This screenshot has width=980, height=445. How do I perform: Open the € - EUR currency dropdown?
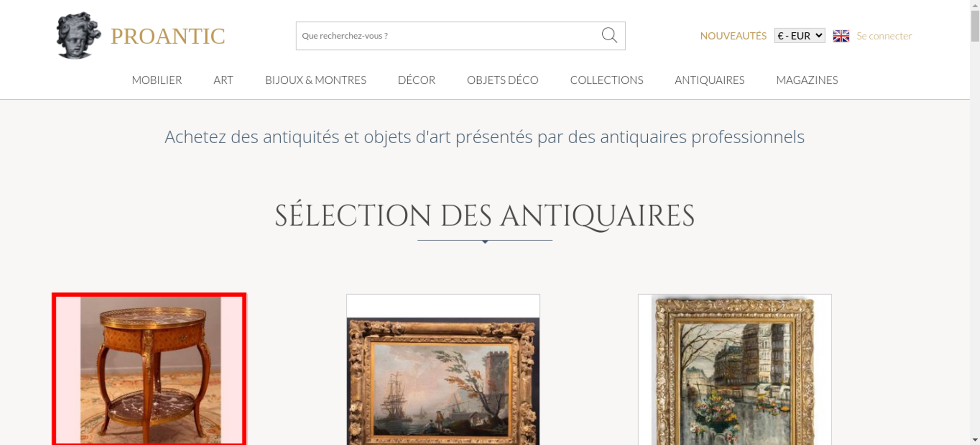pyautogui.click(x=800, y=36)
